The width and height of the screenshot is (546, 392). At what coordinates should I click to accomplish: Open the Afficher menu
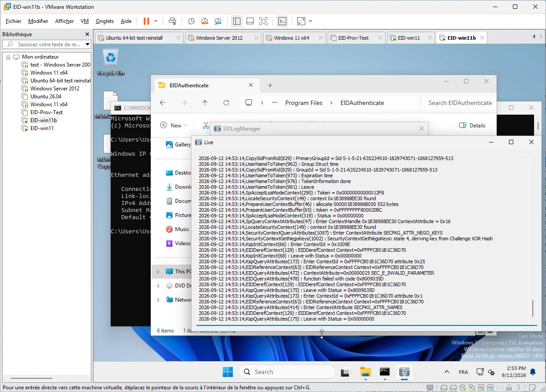(64, 21)
